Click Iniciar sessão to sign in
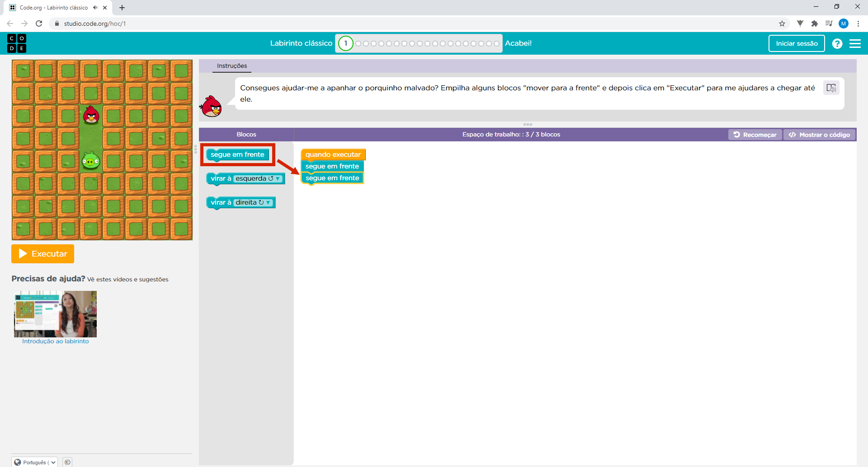The width and height of the screenshot is (868, 467). click(x=797, y=43)
